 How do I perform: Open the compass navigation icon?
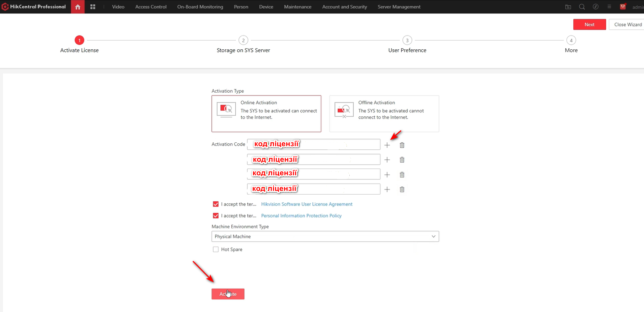[x=596, y=7]
